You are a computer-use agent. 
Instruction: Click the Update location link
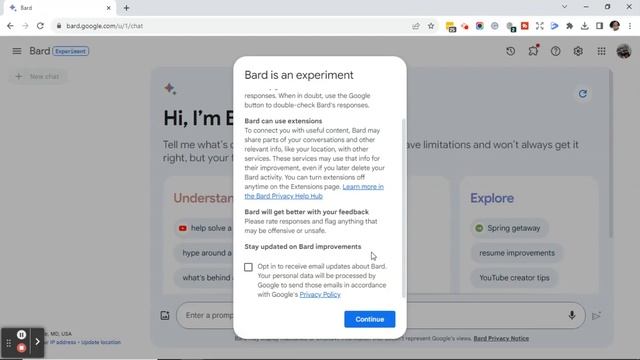click(x=101, y=342)
